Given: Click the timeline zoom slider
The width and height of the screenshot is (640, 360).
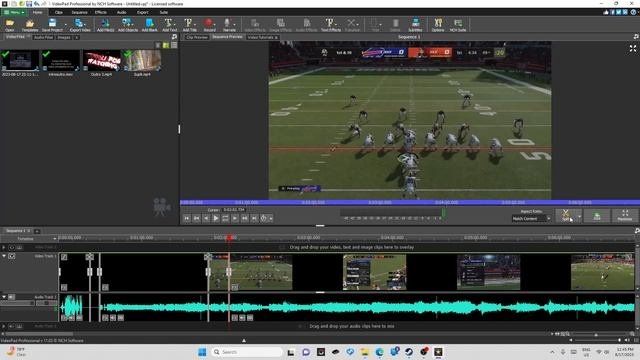Looking at the screenshot, I should 596,334.
